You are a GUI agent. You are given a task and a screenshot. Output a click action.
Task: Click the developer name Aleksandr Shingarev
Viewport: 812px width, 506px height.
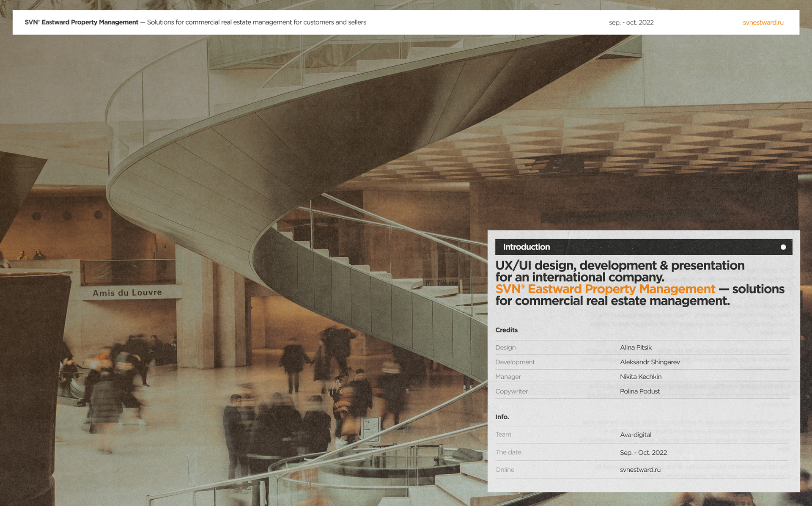[x=650, y=362]
